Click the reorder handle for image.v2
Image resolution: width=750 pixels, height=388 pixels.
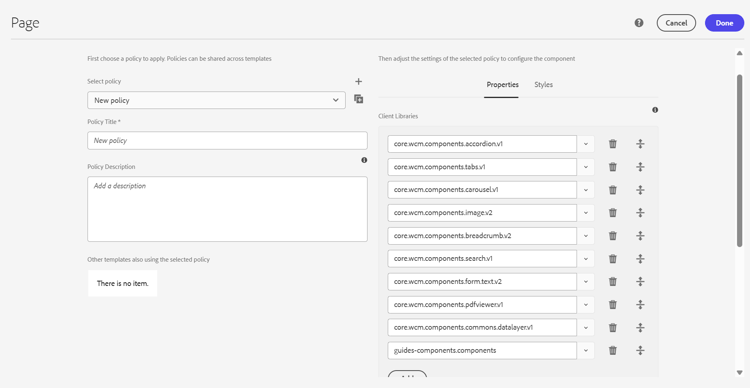(640, 212)
